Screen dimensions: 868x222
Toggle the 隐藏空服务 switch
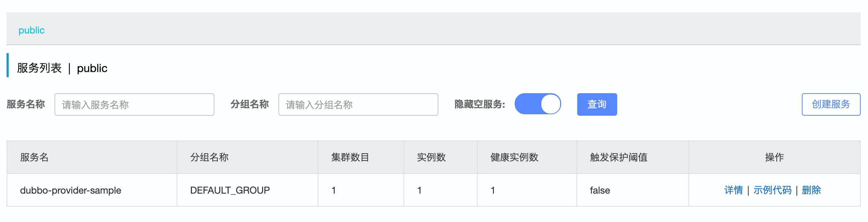coord(538,104)
